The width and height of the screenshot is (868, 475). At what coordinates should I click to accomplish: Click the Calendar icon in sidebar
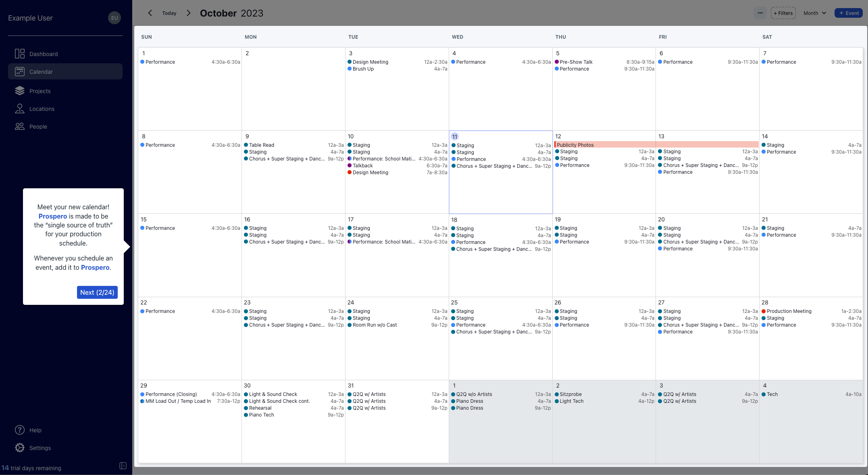(19, 71)
